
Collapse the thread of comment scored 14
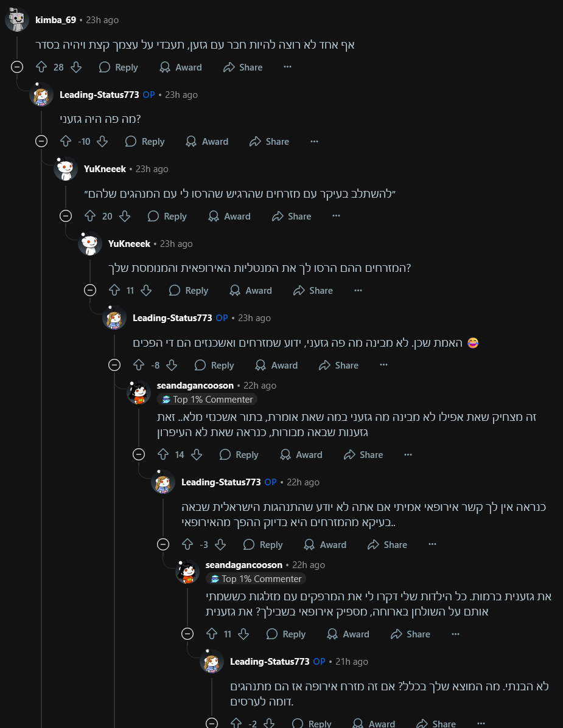pyautogui.click(x=139, y=454)
